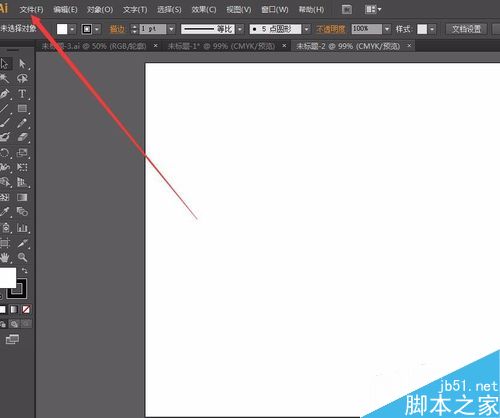This screenshot has width=500, height=418.
Task: Open the 窗口(W) menu
Action: 275,10
